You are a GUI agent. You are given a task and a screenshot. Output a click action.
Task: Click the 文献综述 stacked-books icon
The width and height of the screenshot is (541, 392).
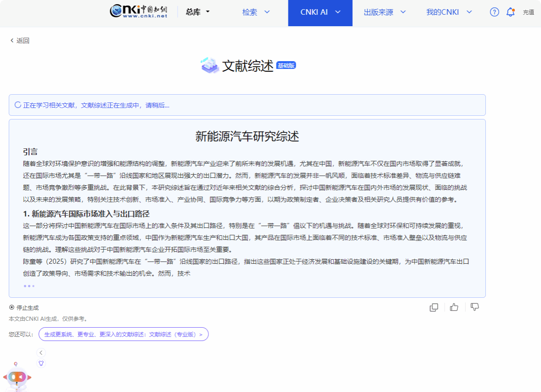coord(210,66)
